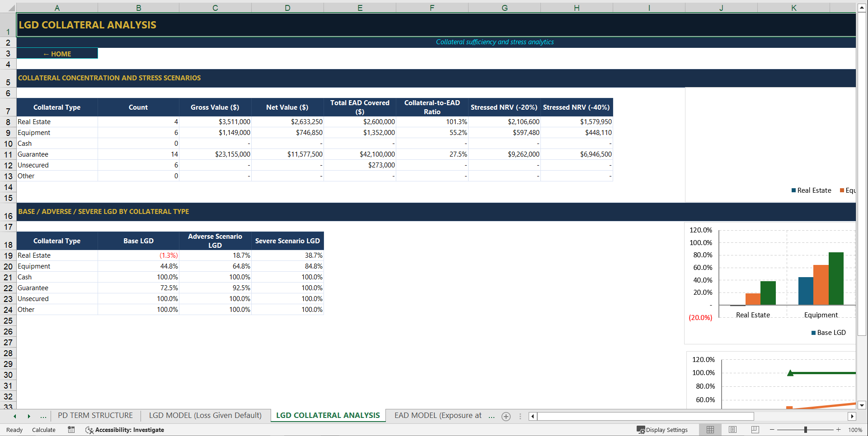Select Unsecured EAD value $273,000
The height and width of the screenshot is (436, 868).
click(360, 165)
